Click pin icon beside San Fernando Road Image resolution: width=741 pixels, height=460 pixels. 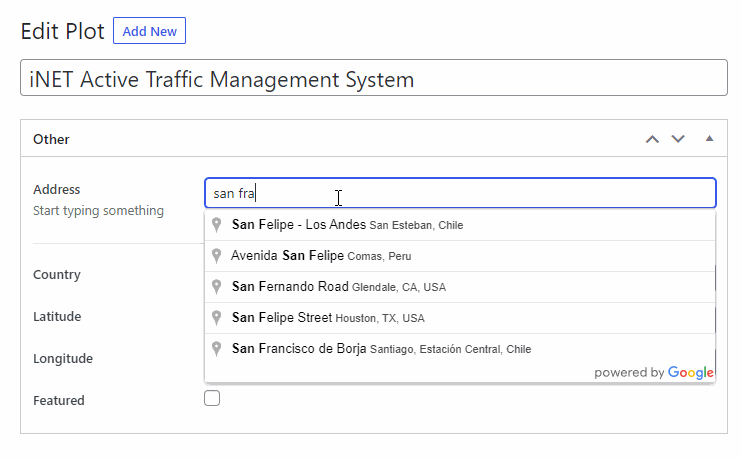[216, 287]
